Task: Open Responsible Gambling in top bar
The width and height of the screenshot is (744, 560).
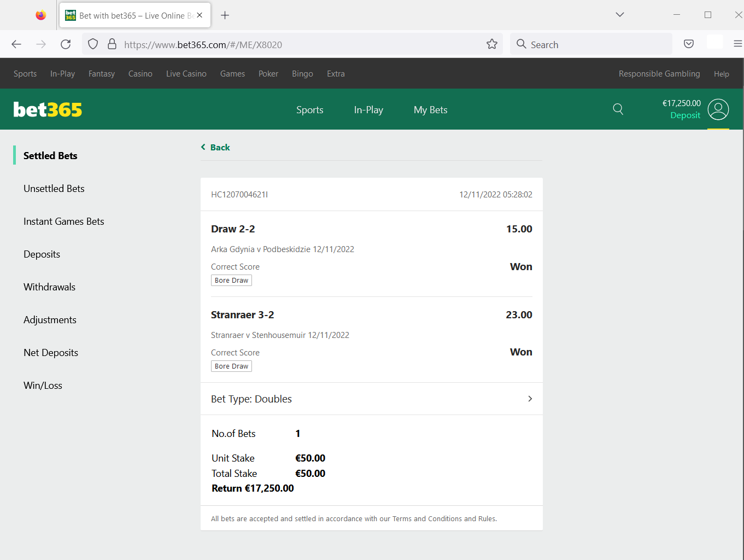Action: pos(659,74)
